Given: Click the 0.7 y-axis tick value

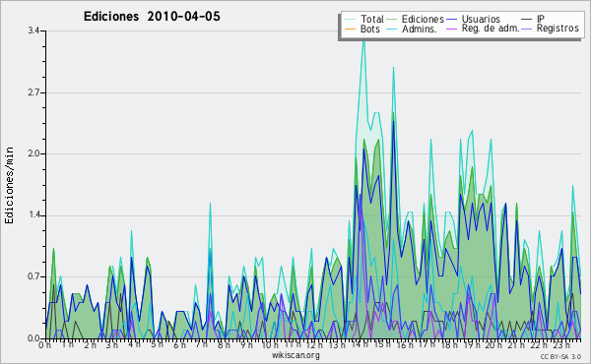Looking at the screenshot, I should [33, 277].
